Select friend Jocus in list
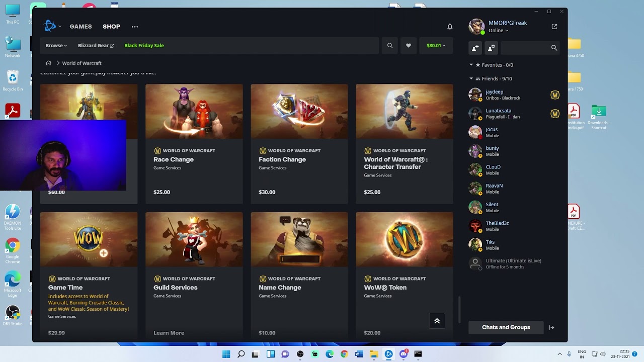644x362 pixels. (x=514, y=132)
